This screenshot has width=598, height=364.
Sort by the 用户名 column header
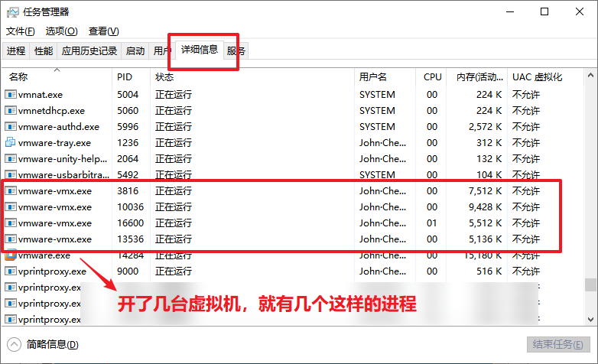(385, 77)
